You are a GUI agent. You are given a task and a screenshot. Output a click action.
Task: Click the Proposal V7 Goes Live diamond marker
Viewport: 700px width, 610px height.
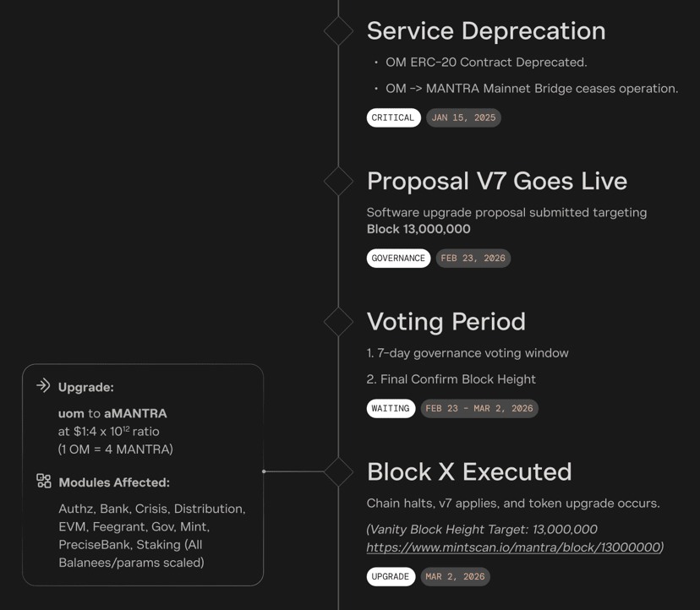[x=338, y=181]
